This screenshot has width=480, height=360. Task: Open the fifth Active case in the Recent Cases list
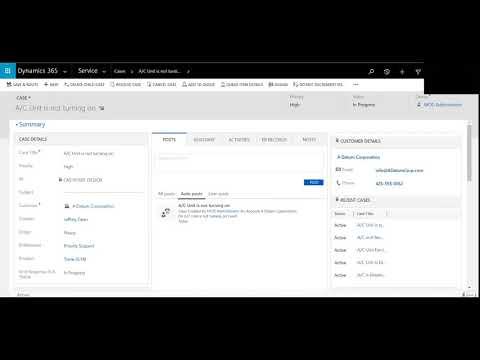click(x=371, y=275)
